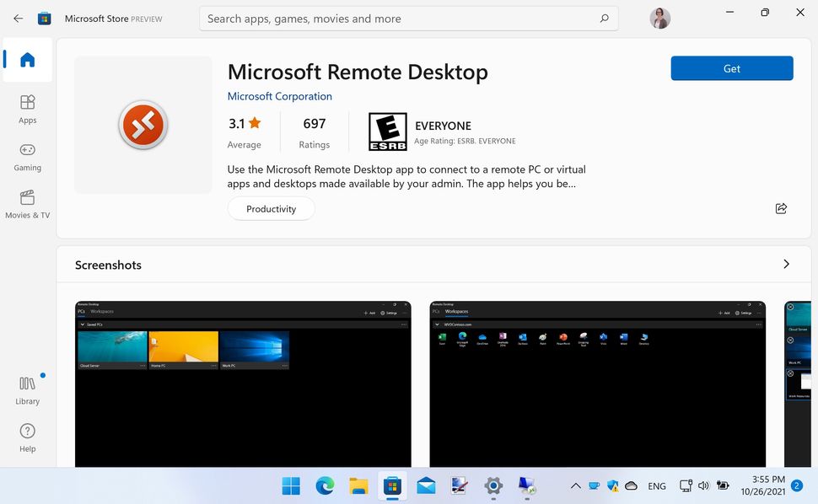Click the Get button to install
The width and height of the screenshot is (818, 504).
[731, 68]
